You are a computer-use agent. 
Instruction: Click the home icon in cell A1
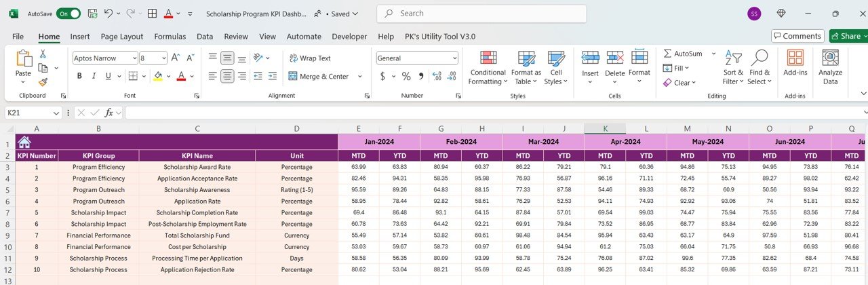point(24,142)
